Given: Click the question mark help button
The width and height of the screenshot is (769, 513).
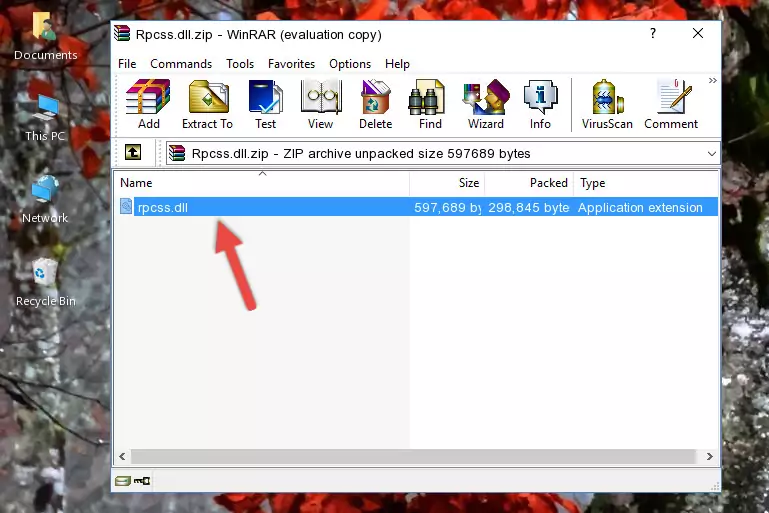Looking at the screenshot, I should (652, 33).
